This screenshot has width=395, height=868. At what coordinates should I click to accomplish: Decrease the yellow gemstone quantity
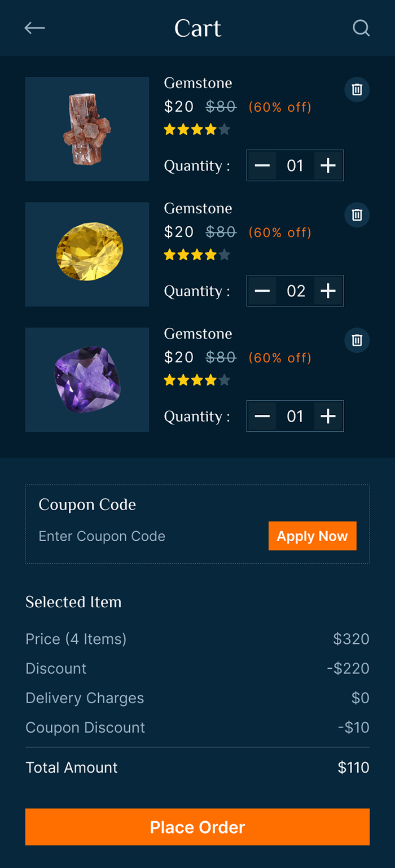(x=262, y=291)
